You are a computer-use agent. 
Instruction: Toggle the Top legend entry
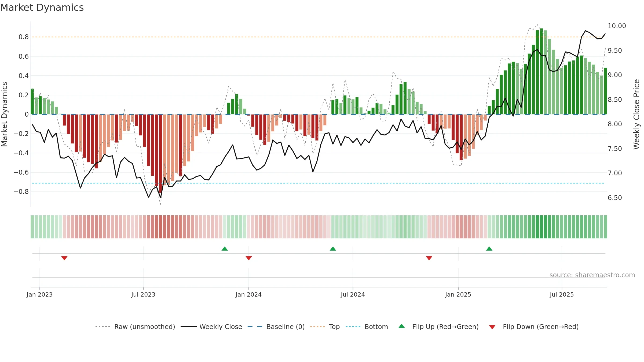pyautogui.click(x=325, y=327)
